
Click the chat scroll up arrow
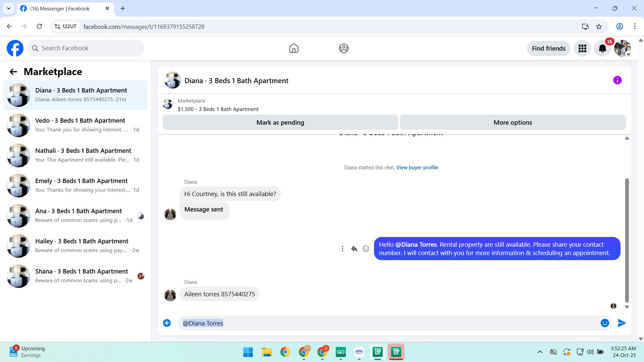click(x=627, y=138)
